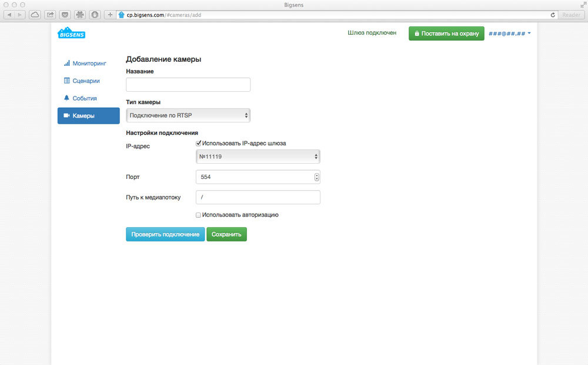588x365 pixels.
Task: Open the Тип камеры dropdown
Action: click(188, 115)
